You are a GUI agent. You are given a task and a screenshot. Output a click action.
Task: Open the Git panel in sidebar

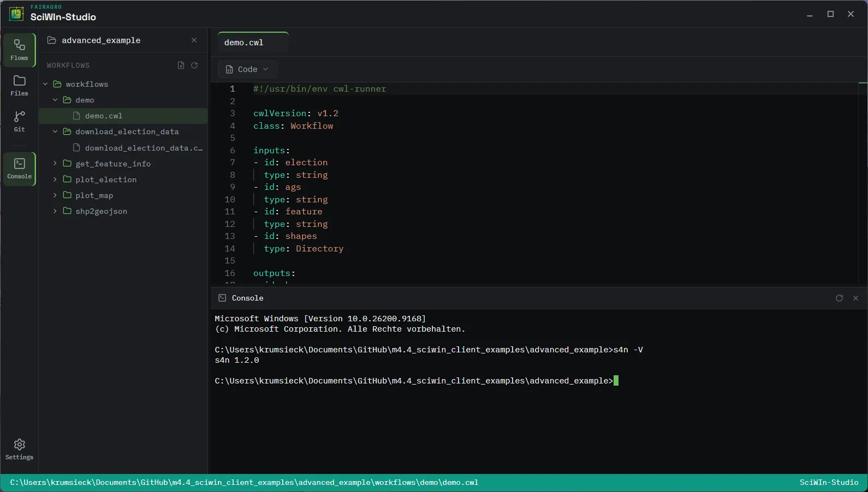tap(19, 121)
